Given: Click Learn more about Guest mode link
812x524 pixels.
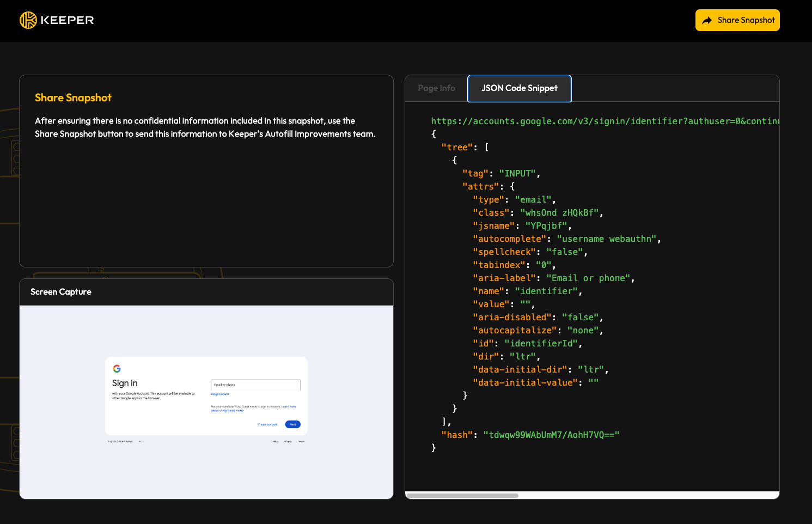Looking at the screenshot, I should 289,407.
